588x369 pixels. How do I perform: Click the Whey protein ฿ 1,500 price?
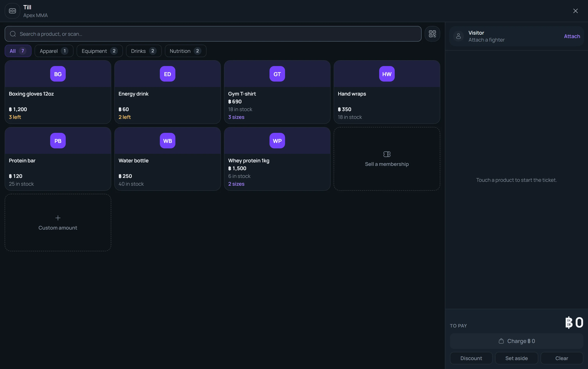[237, 168]
